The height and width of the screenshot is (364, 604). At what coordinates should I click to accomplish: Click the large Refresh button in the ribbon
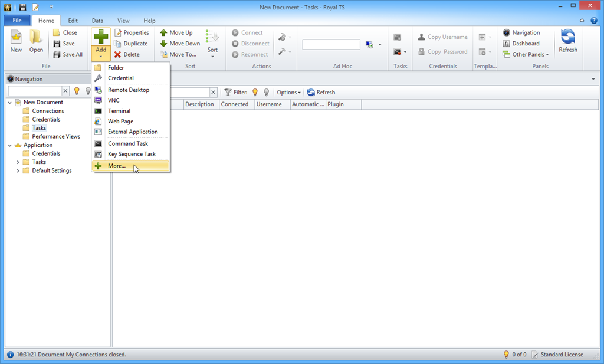pyautogui.click(x=568, y=41)
